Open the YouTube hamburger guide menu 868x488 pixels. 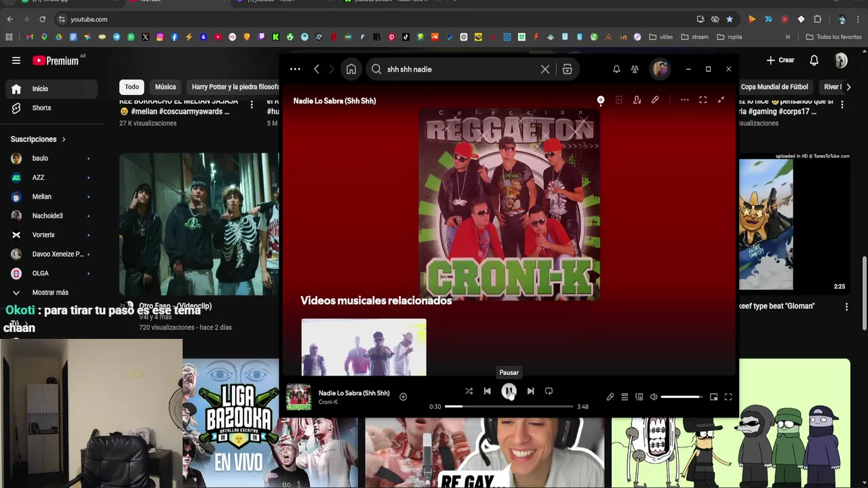16,60
